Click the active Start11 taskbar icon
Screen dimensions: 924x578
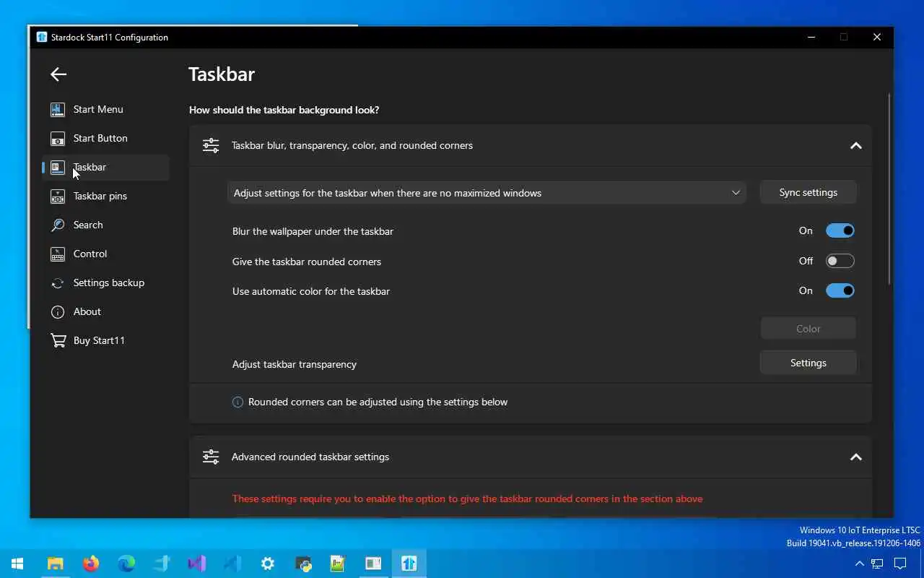click(x=409, y=564)
